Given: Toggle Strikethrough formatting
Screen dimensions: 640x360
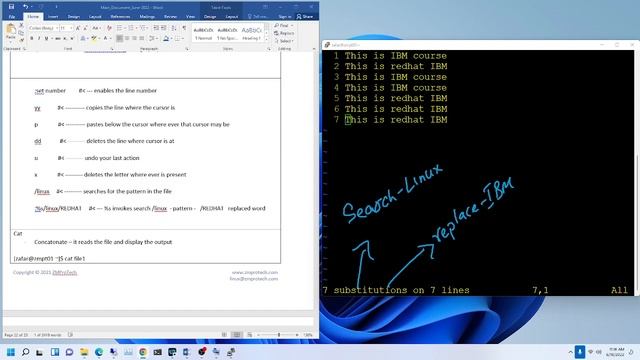Looking at the screenshot, I should [x=58, y=38].
